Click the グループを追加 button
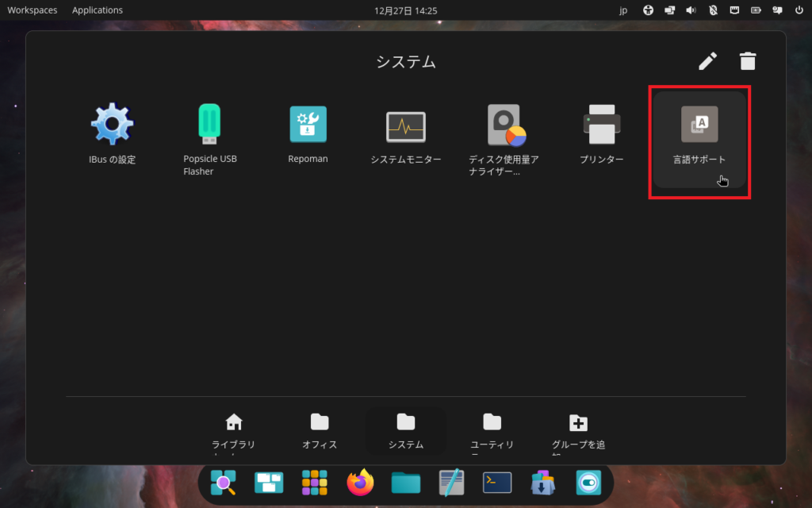The image size is (812, 508). tap(578, 431)
